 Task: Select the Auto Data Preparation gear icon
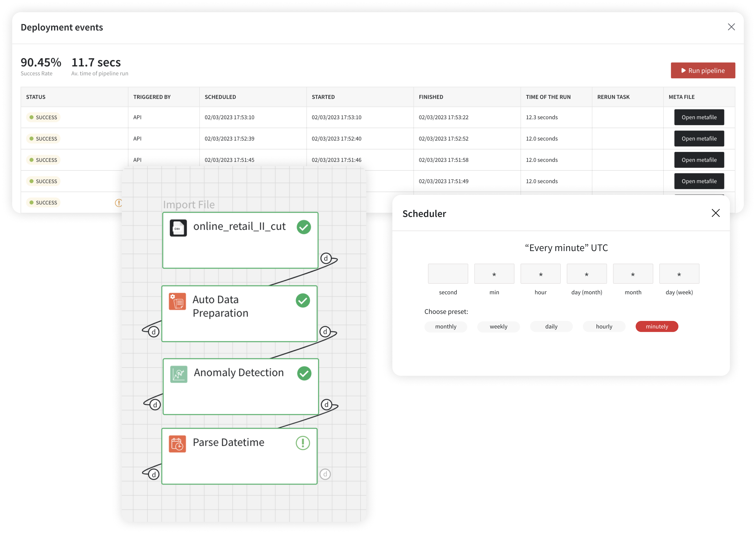coord(177,300)
